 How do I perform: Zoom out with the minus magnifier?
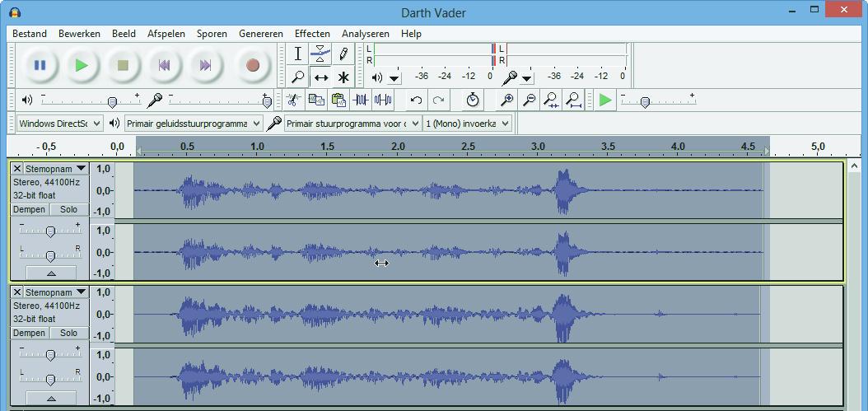click(530, 100)
